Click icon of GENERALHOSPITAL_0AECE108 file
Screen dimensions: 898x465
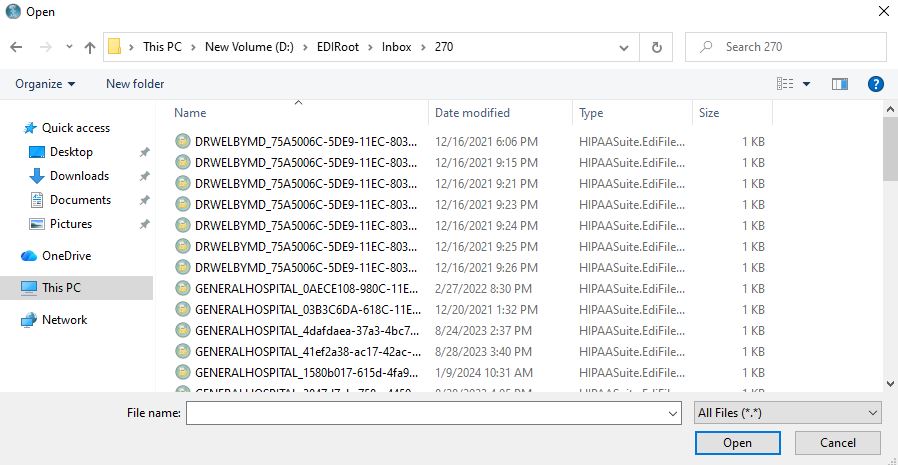pos(183,289)
